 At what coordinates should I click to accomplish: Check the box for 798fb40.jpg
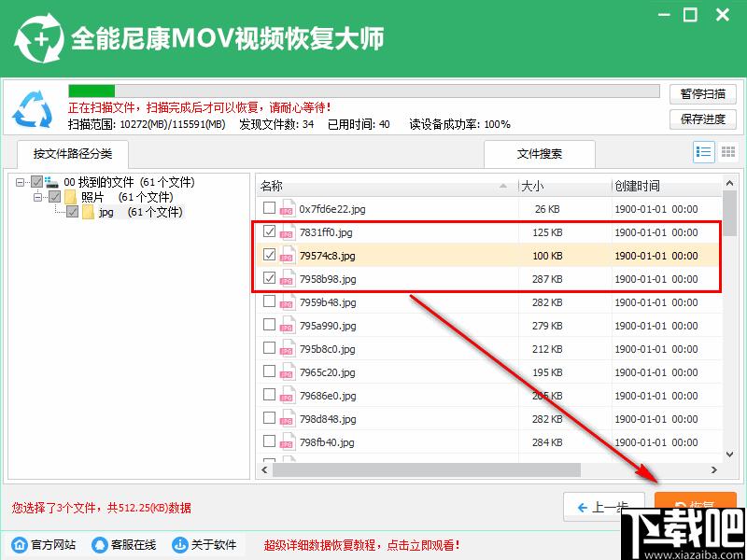269,441
